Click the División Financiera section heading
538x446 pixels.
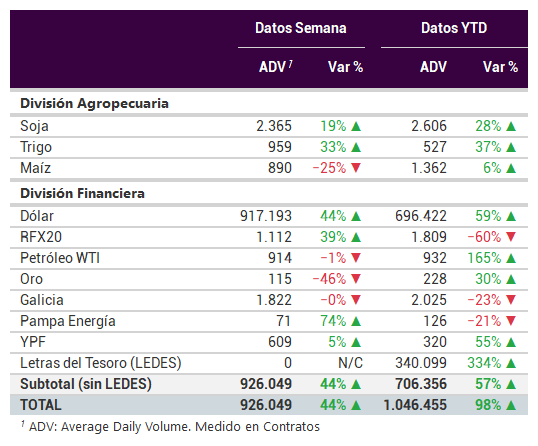pos(82,193)
